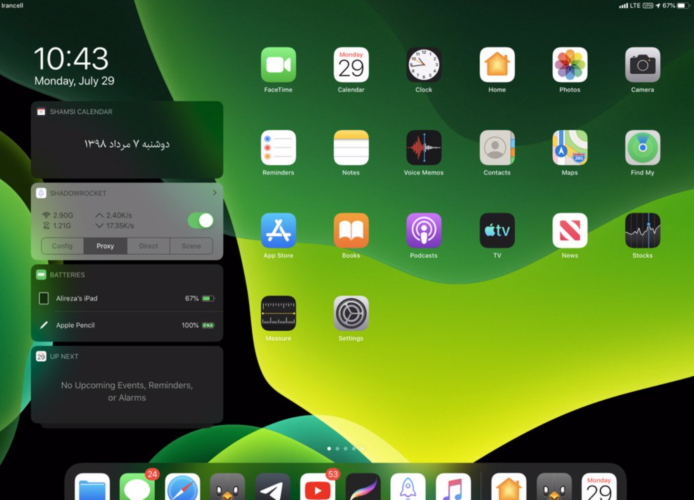This screenshot has width=694, height=500.
Task: Select the Scene tab in Shadowrocket widget
Action: point(191,246)
